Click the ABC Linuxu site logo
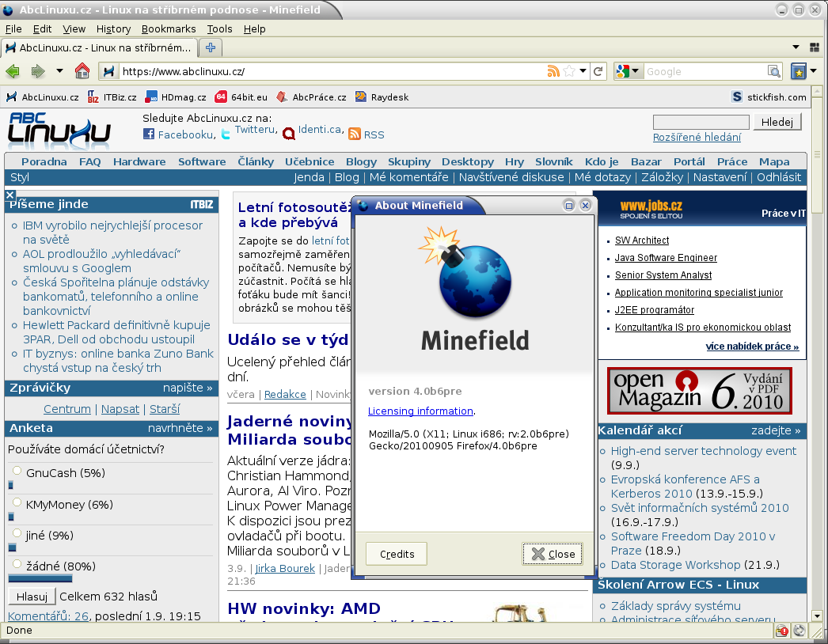The width and height of the screenshot is (828, 644). [59, 130]
